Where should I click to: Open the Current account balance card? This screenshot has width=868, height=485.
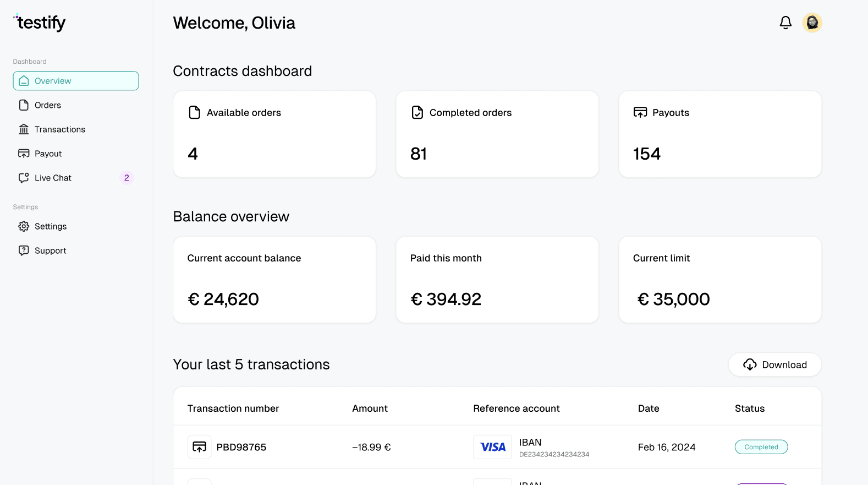274,280
